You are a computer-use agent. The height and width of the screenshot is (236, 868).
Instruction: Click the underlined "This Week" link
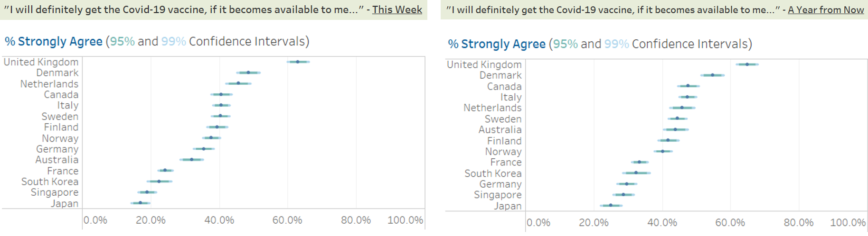[397, 9]
